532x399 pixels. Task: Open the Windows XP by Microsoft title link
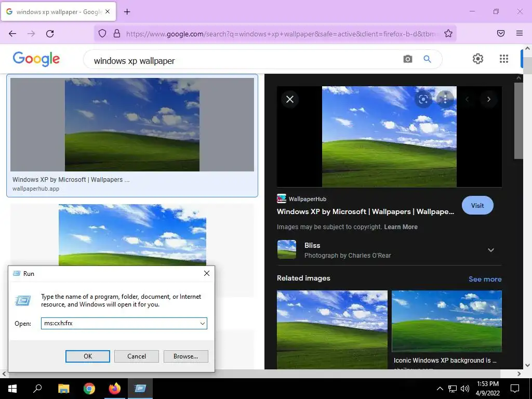(x=365, y=211)
